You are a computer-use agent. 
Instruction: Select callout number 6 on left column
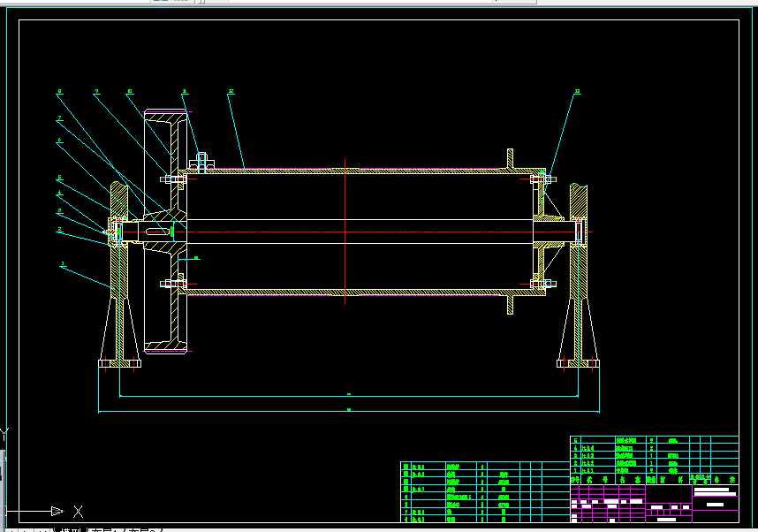click(x=59, y=141)
